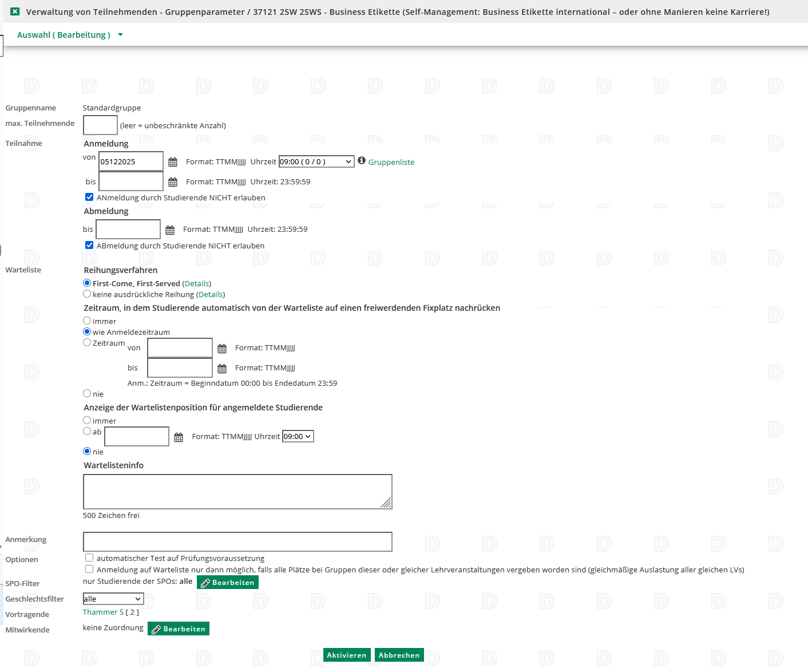The width and height of the screenshot is (808, 672).
Task: Open calendar for Zeitraum bis date
Action: 222,369
